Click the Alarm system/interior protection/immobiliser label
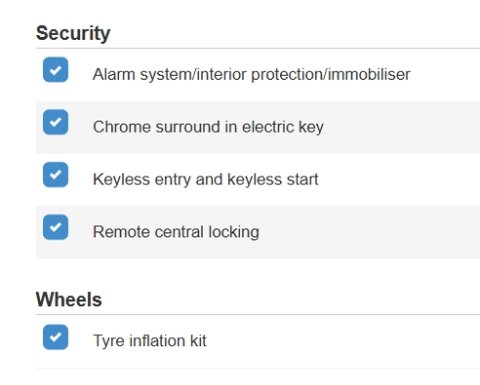Viewport: 480px width, 385px height. click(x=251, y=74)
